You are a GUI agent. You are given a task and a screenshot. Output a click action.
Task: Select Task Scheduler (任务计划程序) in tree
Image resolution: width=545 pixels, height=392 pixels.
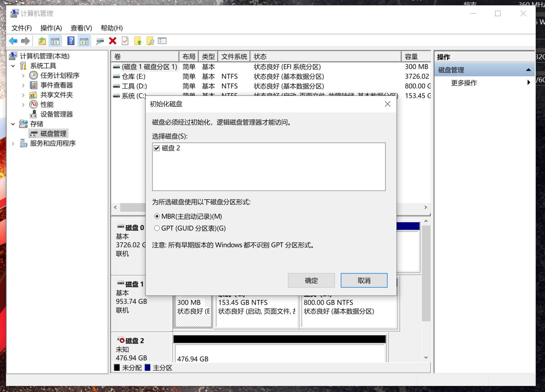(60, 75)
